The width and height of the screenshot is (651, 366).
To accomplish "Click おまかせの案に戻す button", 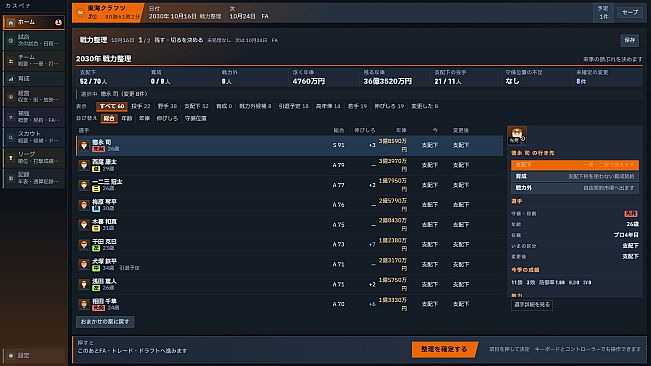I will [x=105, y=322].
